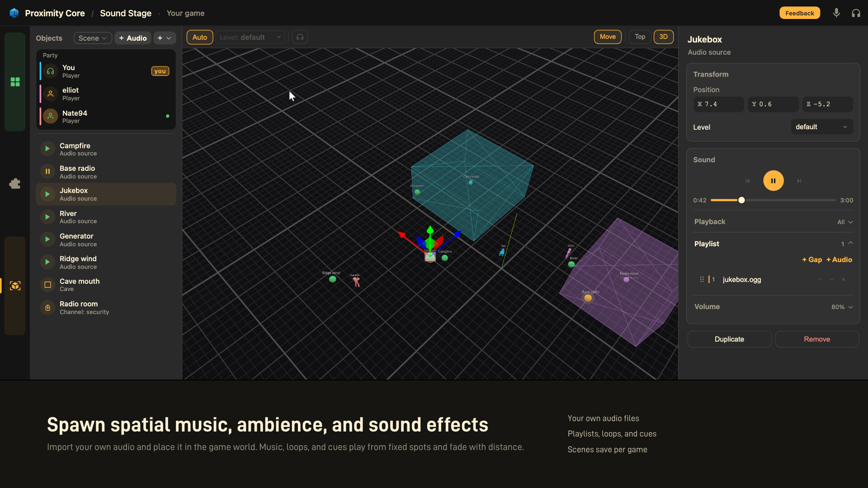Click the X position input field
868x488 pixels.
[718, 104]
